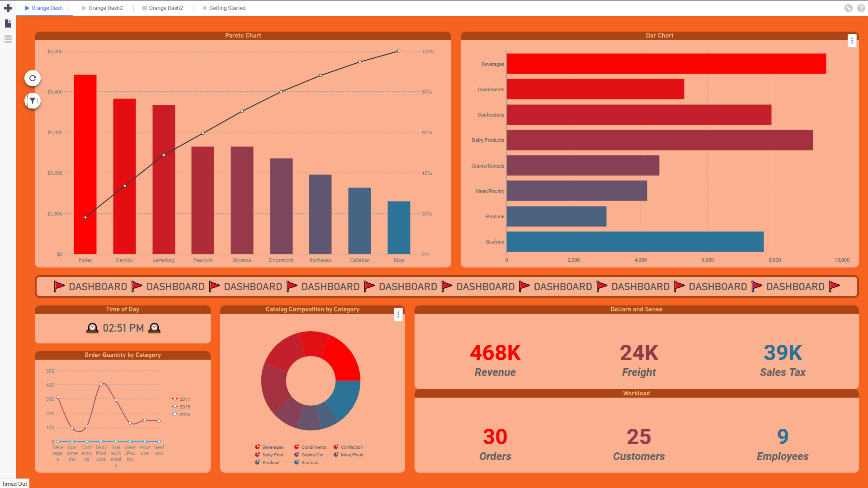Click the three-dot menu icon on Catalog Composition
This screenshot has height=488, width=868.
pos(398,314)
